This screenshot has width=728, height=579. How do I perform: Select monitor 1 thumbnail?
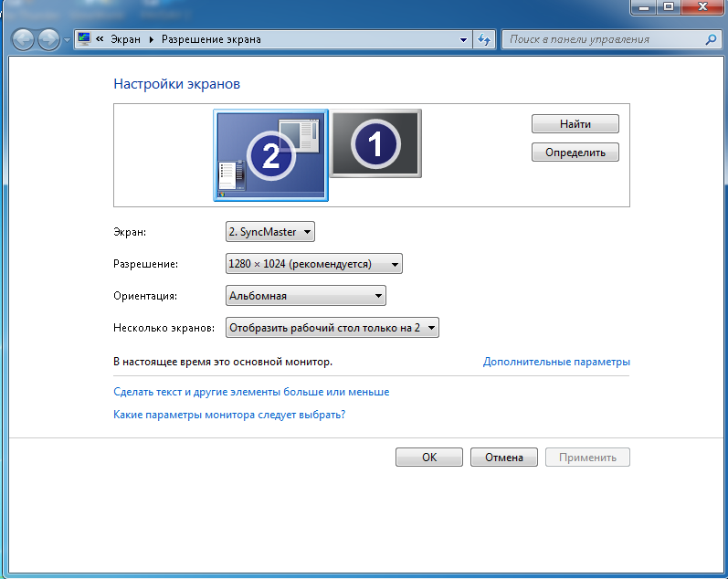click(x=375, y=143)
